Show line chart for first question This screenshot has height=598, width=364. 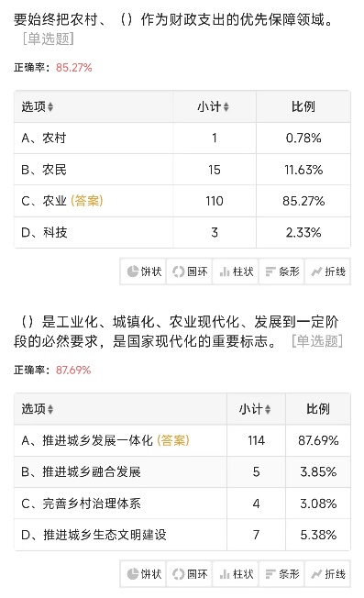click(x=328, y=271)
